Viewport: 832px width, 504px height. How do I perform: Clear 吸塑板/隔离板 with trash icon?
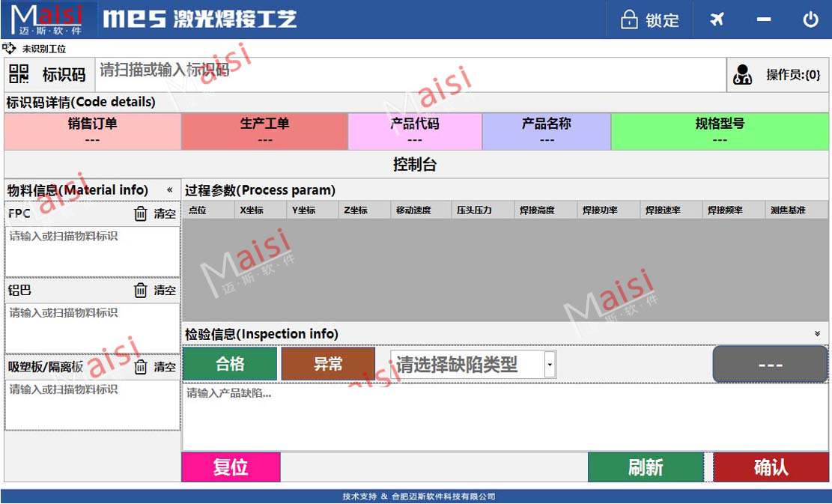pos(140,367)
